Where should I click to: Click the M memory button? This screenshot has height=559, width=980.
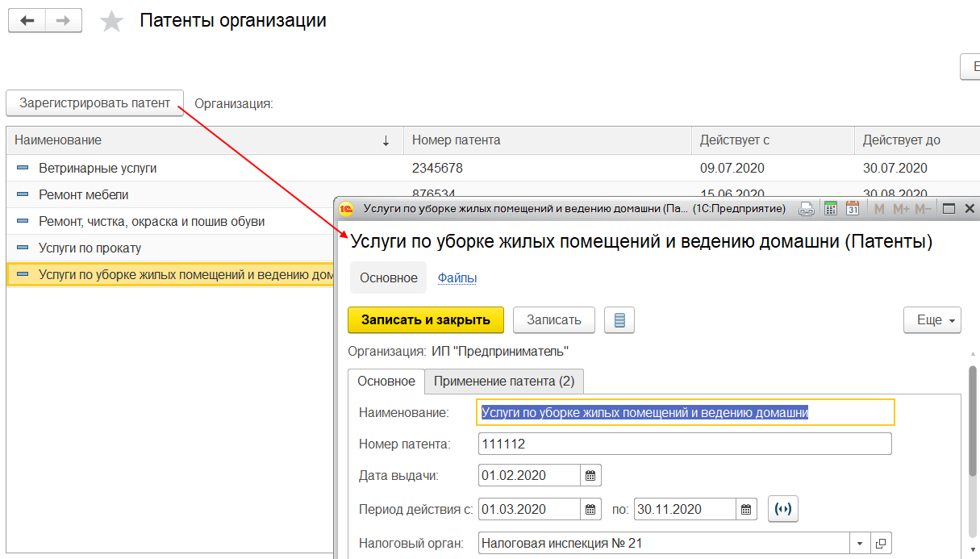pos(879,209)
